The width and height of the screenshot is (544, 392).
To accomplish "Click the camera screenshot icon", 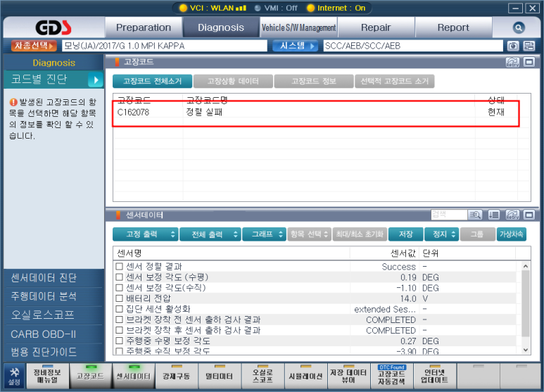I will pos(513,46).
